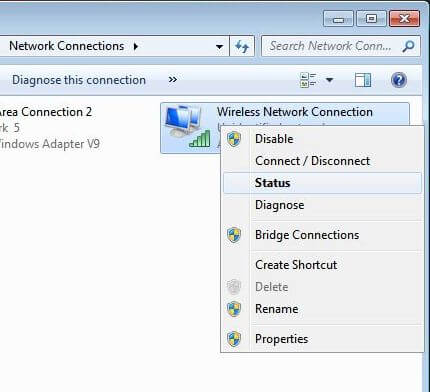Show more toolbar commands via double chevron
430x392 pixels.
(x=173, y=80)
